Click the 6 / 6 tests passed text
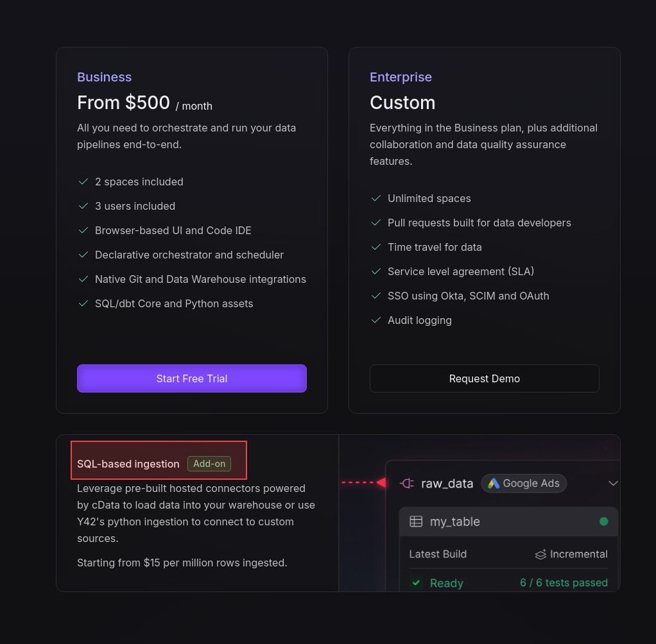 click(564, 583)
